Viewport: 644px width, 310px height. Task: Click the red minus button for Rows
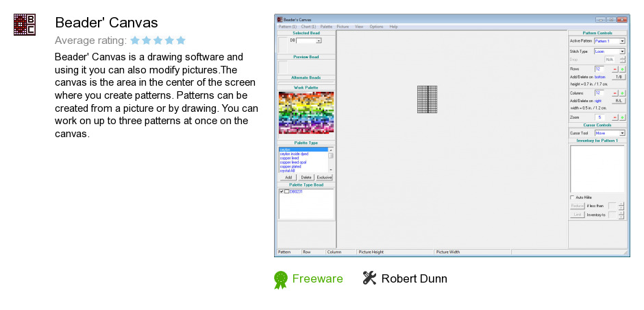(615, 69)
